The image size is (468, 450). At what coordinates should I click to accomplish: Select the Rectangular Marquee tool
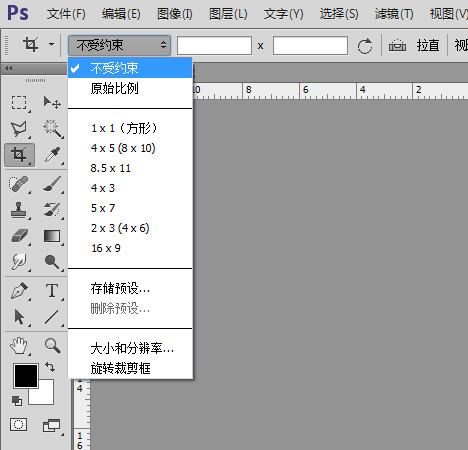[x=19, y=103]
